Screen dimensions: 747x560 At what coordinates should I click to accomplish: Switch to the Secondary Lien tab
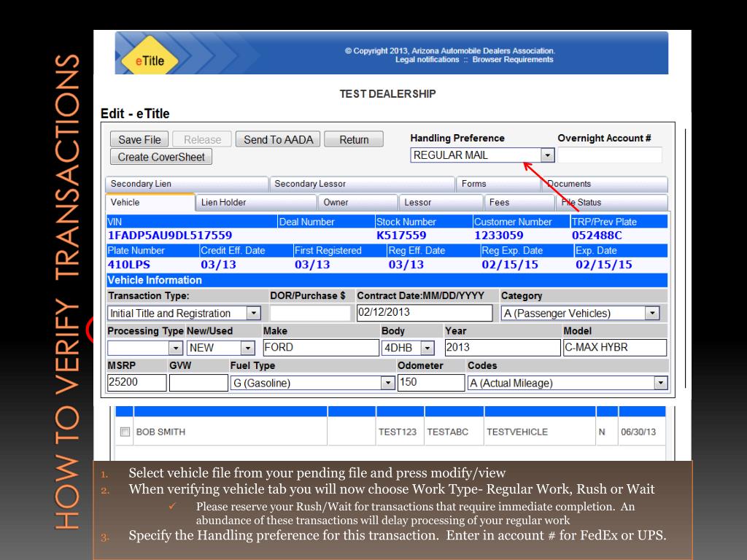point(186,184)
